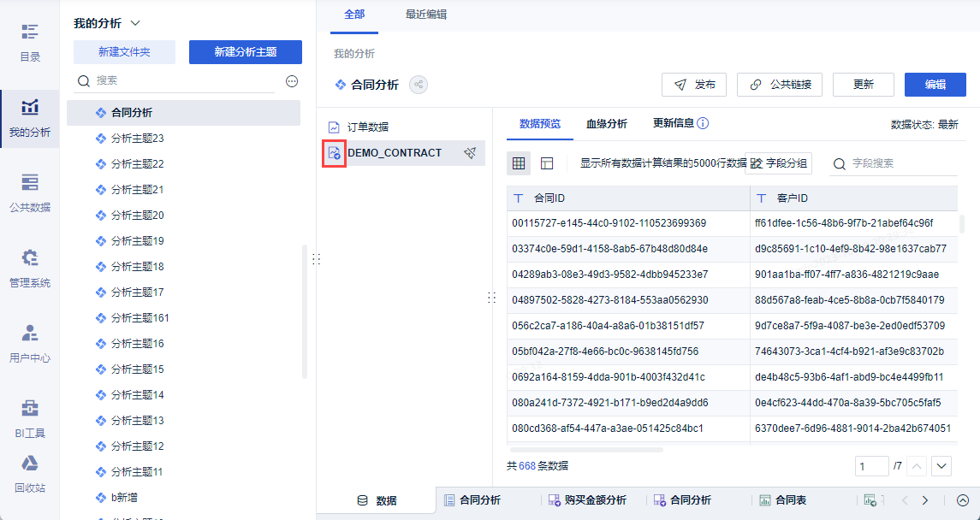Go to 公共数据 in the sidebar
This screenshot has width=980, height=520.
click(30, 194)
